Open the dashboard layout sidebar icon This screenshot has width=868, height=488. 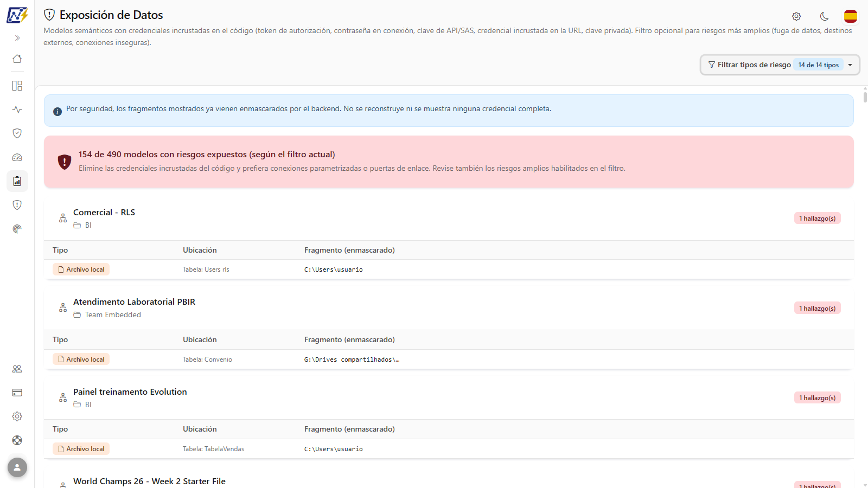tap(17, 86)
